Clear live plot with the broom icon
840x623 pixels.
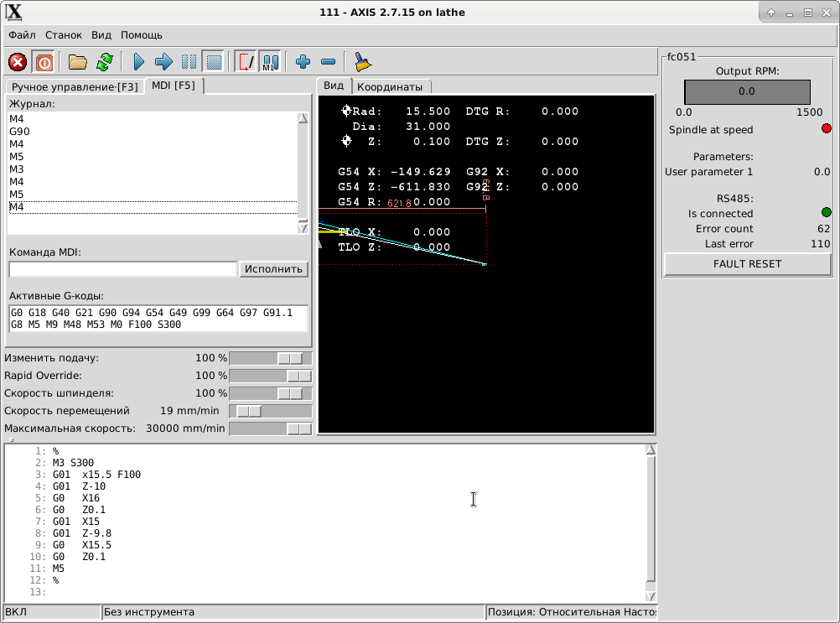[x=363, y=62]
